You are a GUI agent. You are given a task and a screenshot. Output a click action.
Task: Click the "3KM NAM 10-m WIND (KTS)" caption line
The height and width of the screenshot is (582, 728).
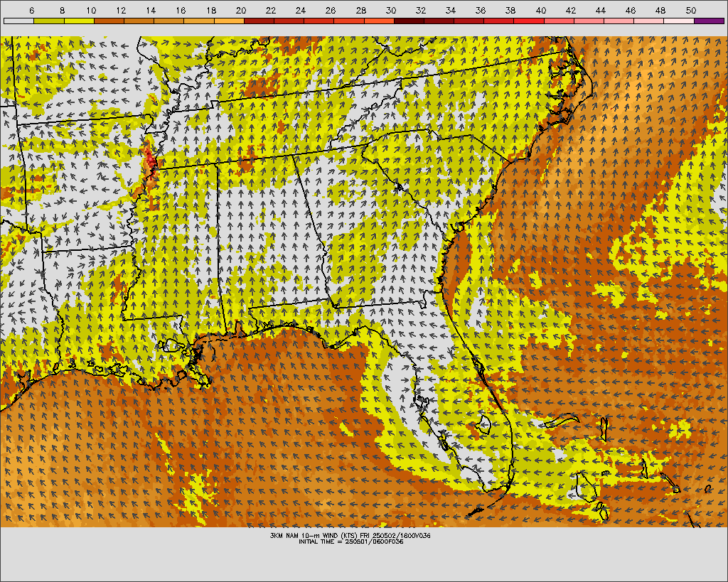coord(350,535)
